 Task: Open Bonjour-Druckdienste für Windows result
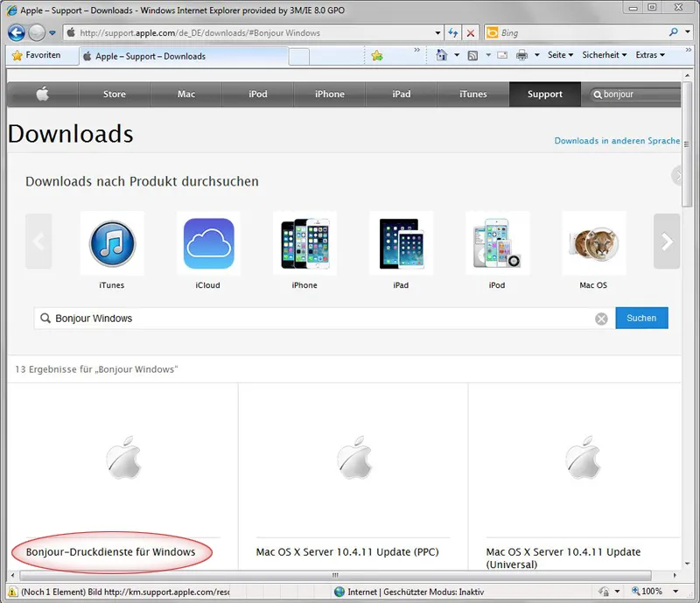tap(111, 552)
